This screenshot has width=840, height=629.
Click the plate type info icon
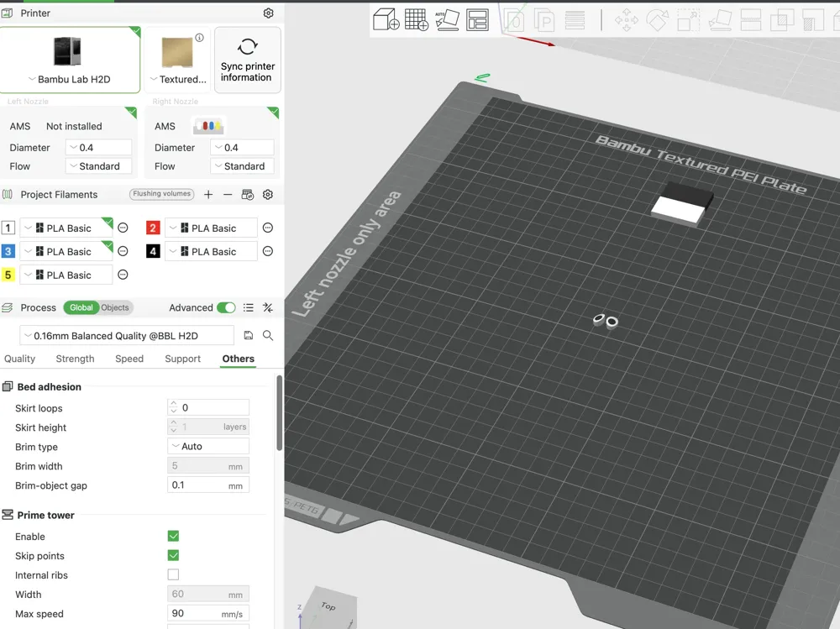click(x=199, y=38)
